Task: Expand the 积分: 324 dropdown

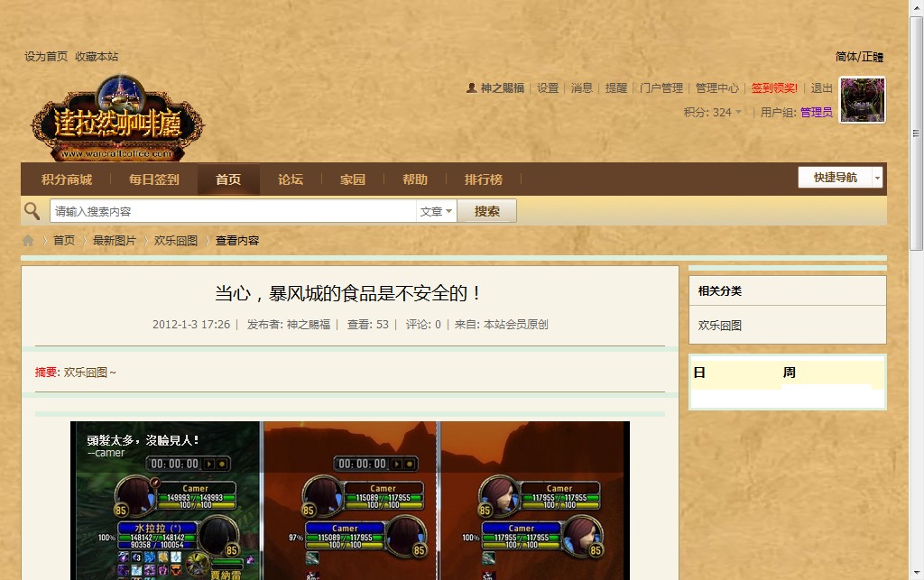Action: [713, 112]
